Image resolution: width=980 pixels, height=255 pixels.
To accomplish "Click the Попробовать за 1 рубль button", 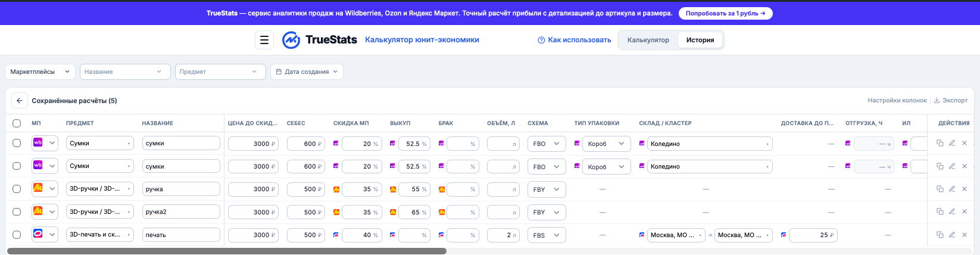I will click(x=725, y=13).
